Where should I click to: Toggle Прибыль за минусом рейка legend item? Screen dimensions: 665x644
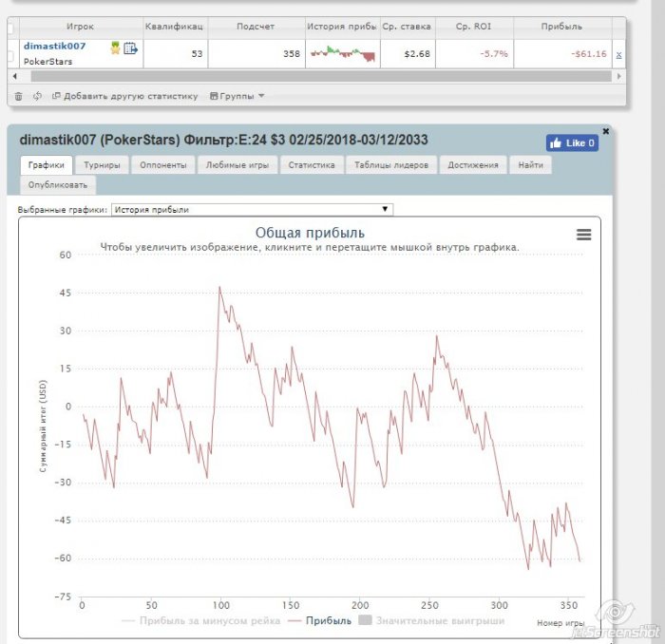pos(200,621)
